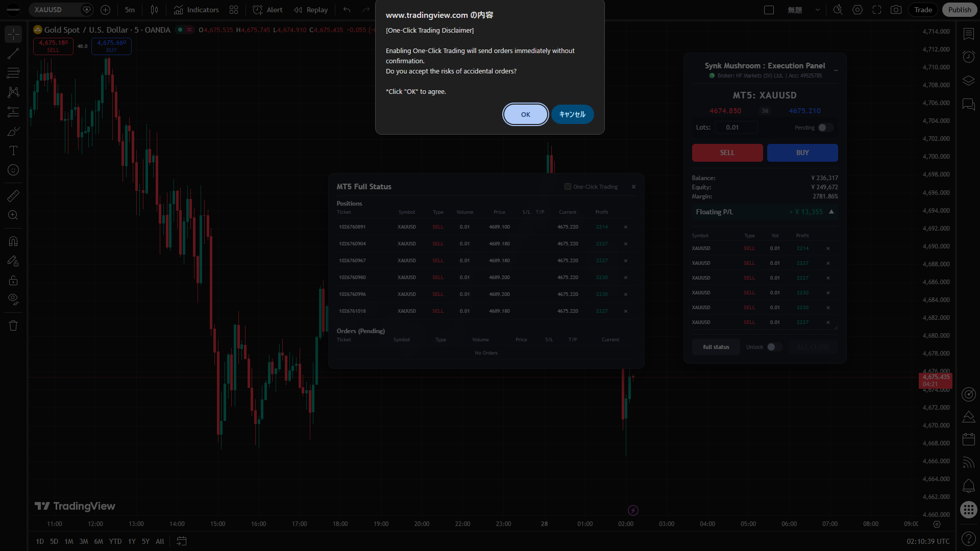The width and height of the screenshot is (980, 551).
Task: Click blue BUY button in Execution Panel
Action: pyautogui.click(x=802, y=153)
